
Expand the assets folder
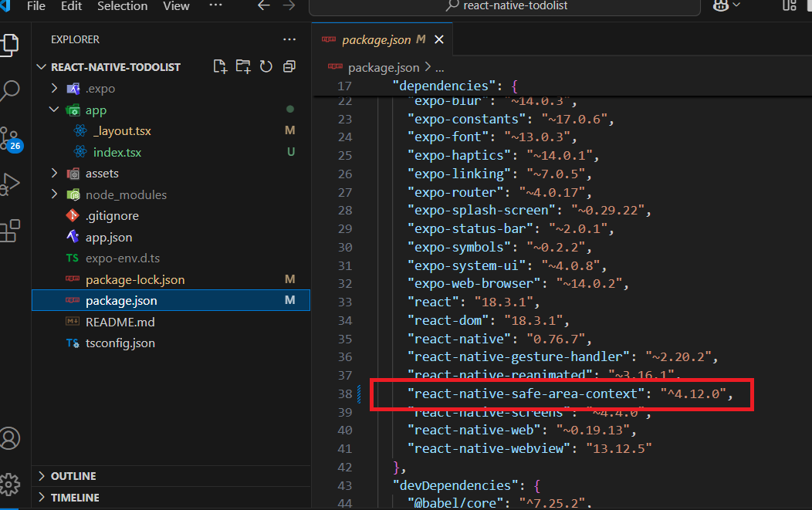pos(54,174)
